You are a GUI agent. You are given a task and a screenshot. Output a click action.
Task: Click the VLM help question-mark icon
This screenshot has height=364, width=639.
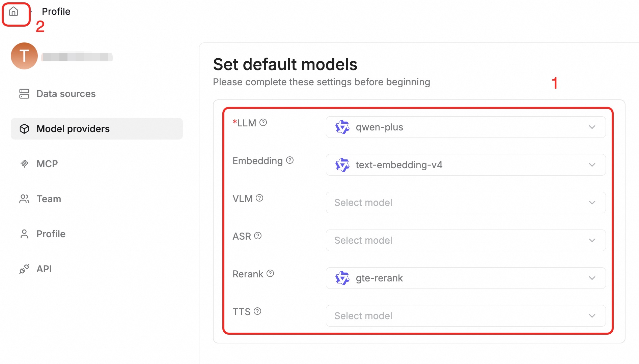click(259, 198)
